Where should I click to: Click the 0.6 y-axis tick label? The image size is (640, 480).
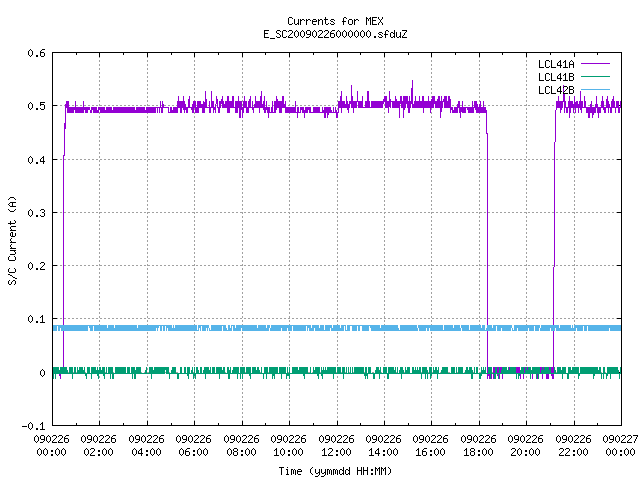[36, 53]
